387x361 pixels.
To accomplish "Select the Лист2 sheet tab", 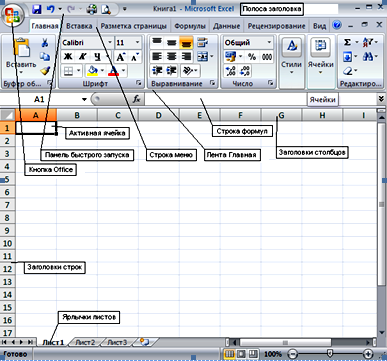I will [x=85, y=342].
